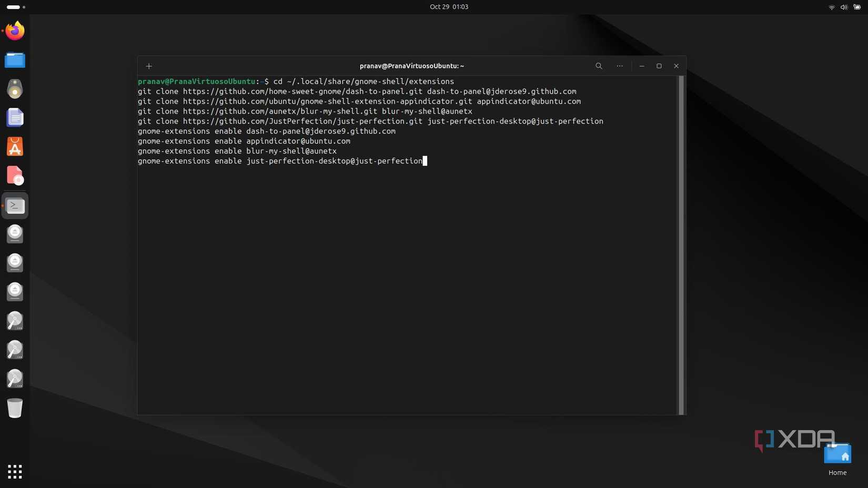This screenshot has height=488, width=868.
Task: Open the first mounted drive icon in dock
Action: (x=15, y=234)
